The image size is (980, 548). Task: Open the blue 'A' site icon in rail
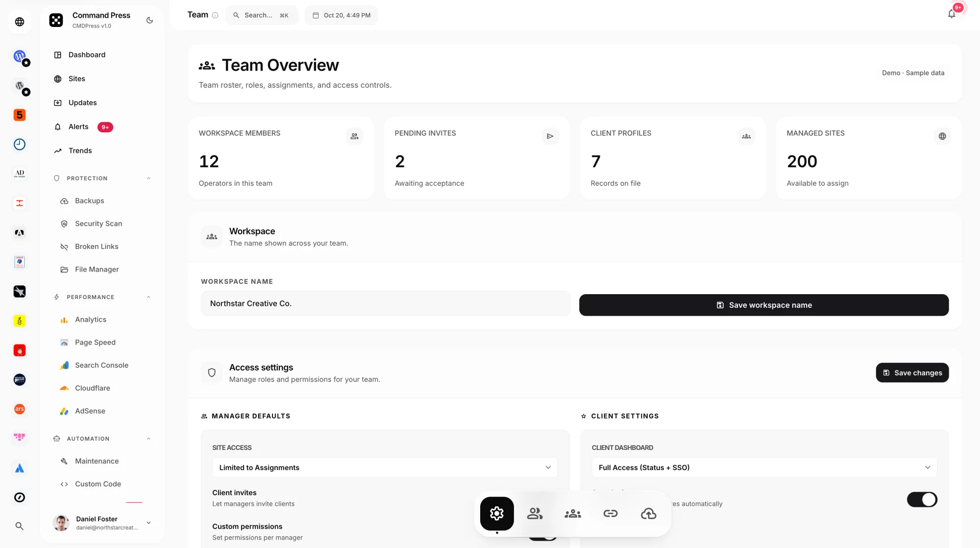20,468
